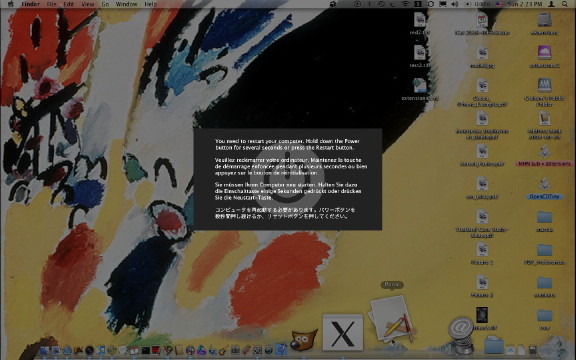Click the English restart message text
The height and width of the screenshot is (360, 576).
(x=287, y=144)
